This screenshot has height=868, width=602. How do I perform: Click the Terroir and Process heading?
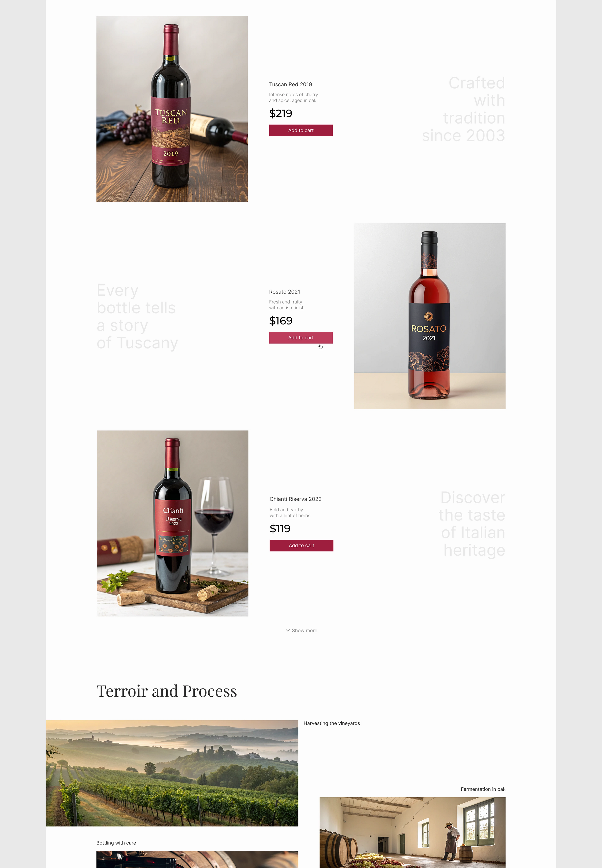point(167,691)
